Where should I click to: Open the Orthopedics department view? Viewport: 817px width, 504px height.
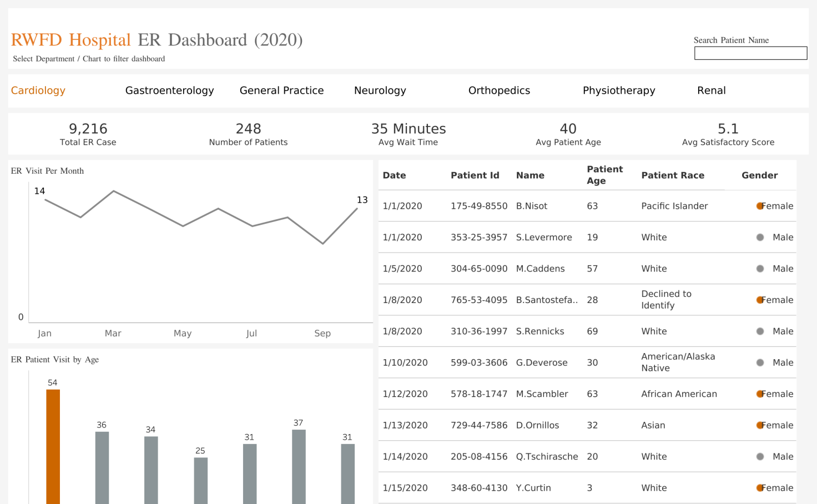click(x=499, y=90)
